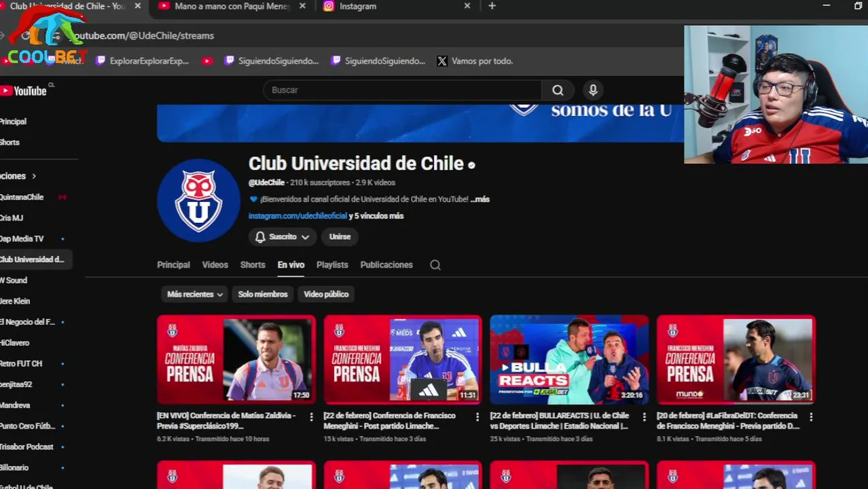Open a new browser tab

click(492, 6)
